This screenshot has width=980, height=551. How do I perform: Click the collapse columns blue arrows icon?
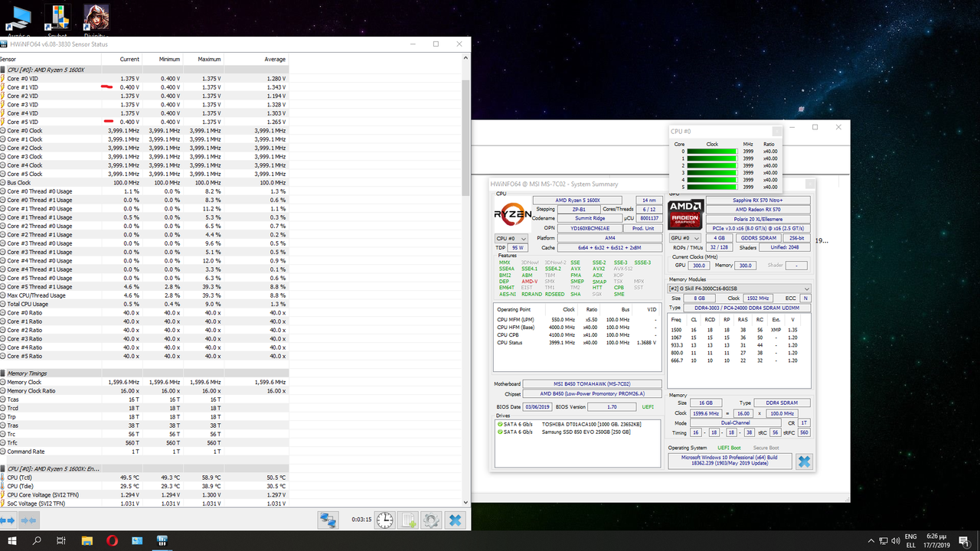(x=28, y=520)
